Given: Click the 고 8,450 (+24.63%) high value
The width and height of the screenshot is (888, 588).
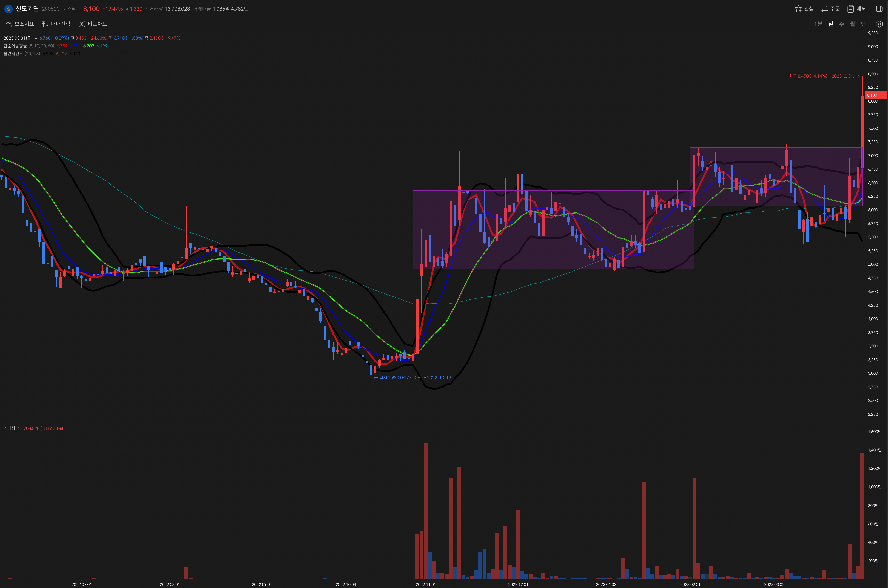Looking at the screenshot, I should [x=89, y=38].
